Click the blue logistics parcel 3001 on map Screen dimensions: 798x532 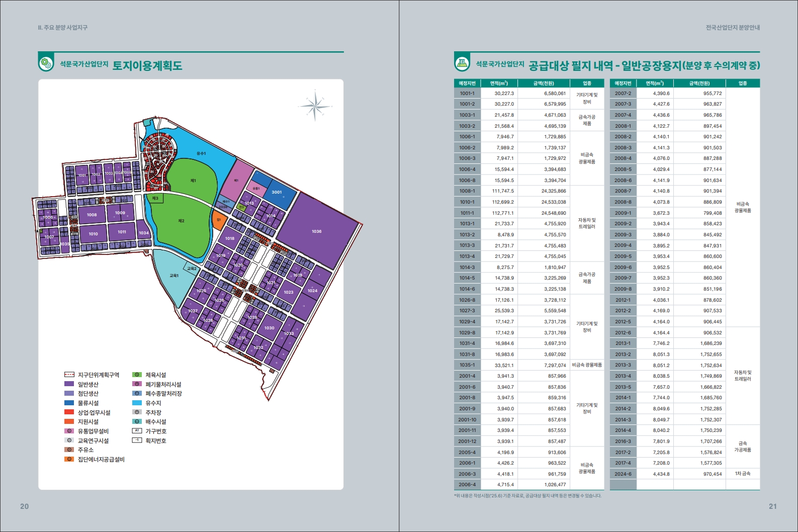277,192
